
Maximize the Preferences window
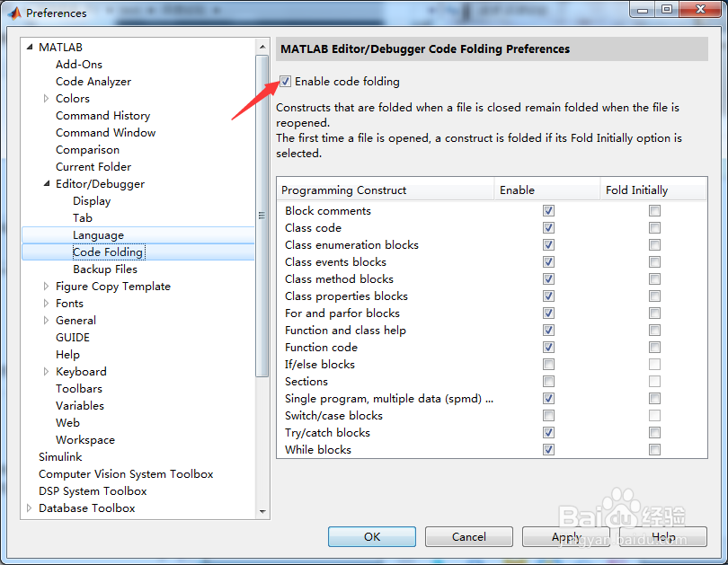pos(667,9)
